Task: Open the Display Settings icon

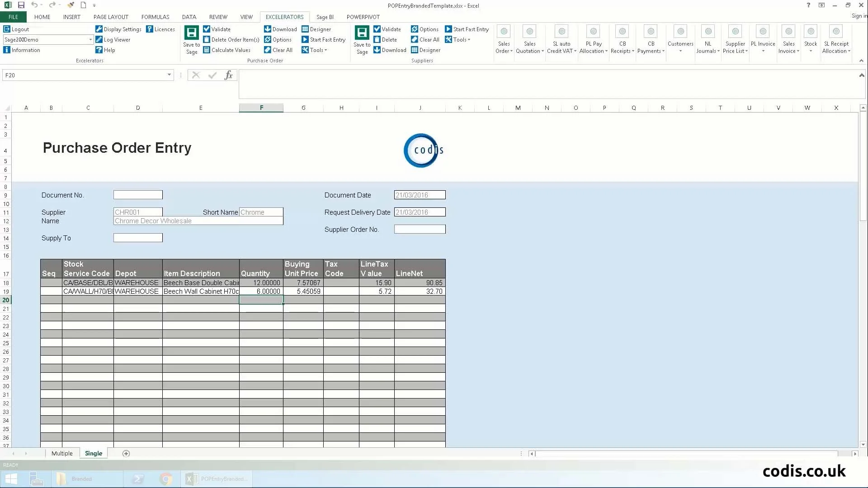Action: [x=99, y=29]
